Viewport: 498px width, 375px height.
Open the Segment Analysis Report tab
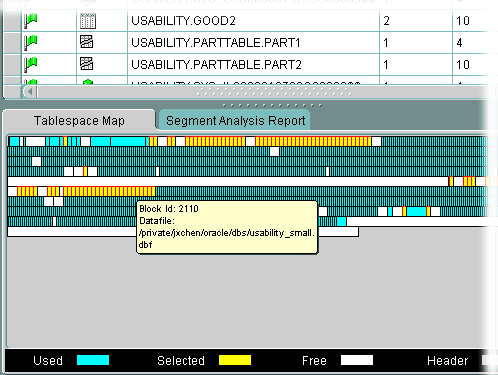(x=235, y=120)
